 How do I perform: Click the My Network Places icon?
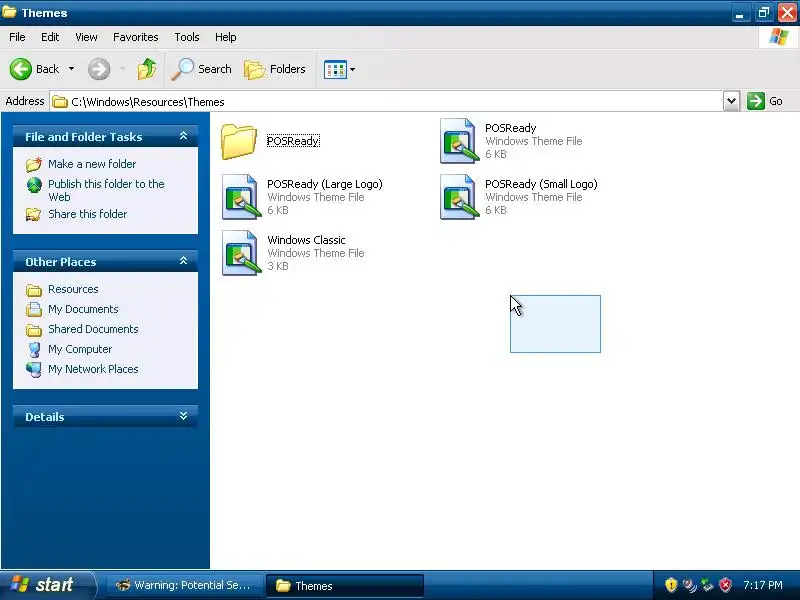coord(34,369)
